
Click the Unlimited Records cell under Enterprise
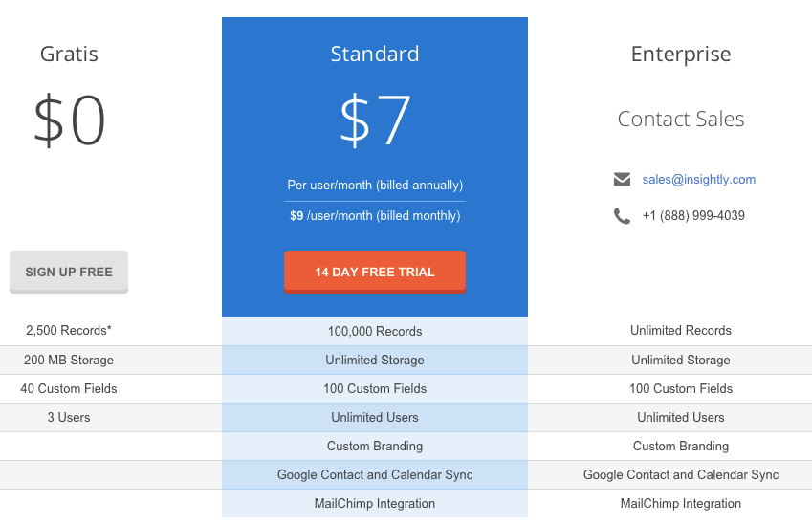coord(681,331)
